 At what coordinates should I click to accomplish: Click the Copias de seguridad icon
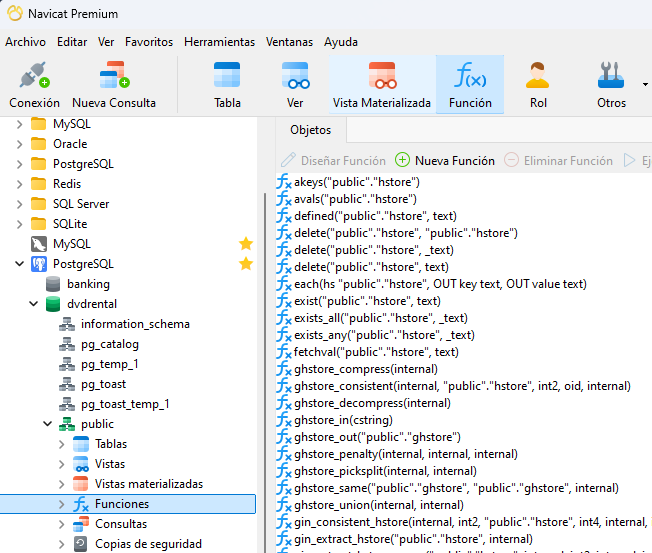click(x=80, y=544)
